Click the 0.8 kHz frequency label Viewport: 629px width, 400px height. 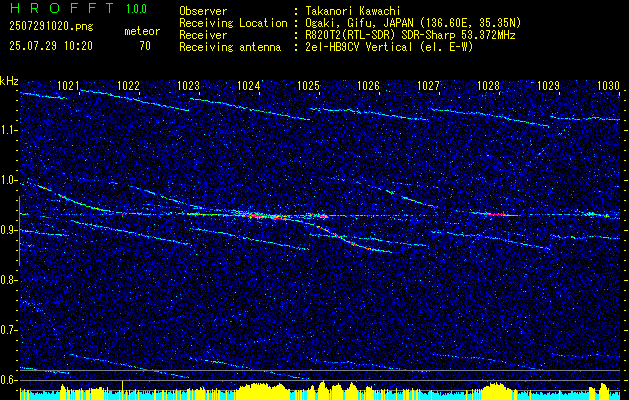8,280
